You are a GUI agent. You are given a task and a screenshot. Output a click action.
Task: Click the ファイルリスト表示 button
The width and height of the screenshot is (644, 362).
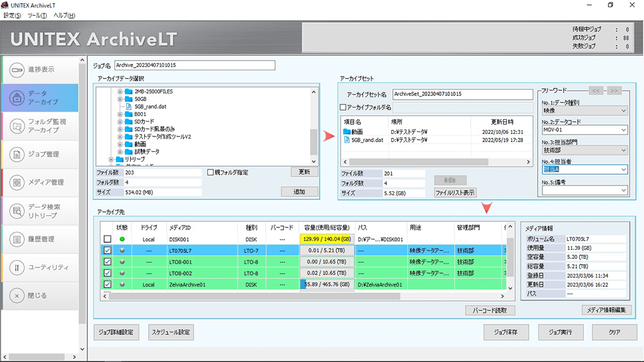[x=455, y=193]
